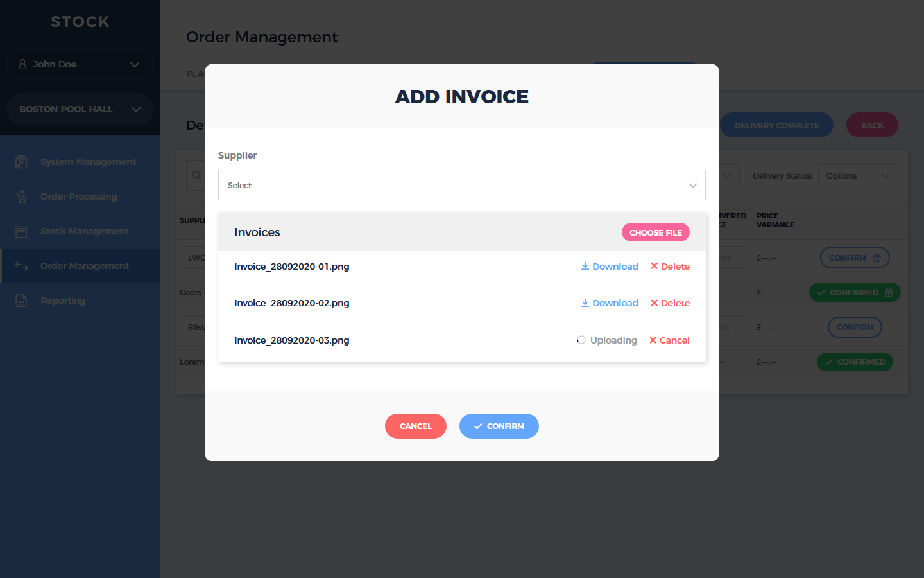Click the Stock Management box icon
The width and height of the screenshot is (924, 578).
pyautogui.click(x=21, y=231)
